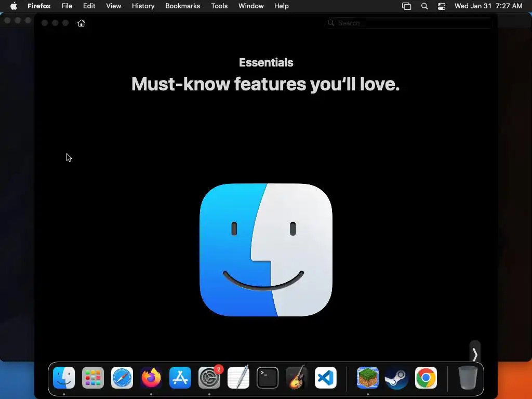Click the 'Must-know features you'll love.' headline
Image resolution: width=532 pixels, height=399 pixels.
[265, 84]
